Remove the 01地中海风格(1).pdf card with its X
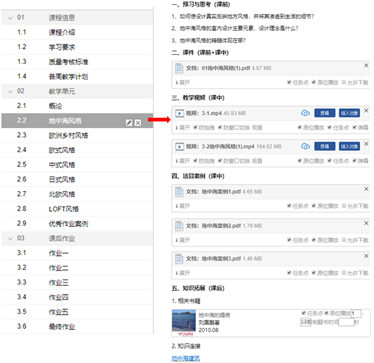This screenshot has width=374, height=363. pos(366,66)
